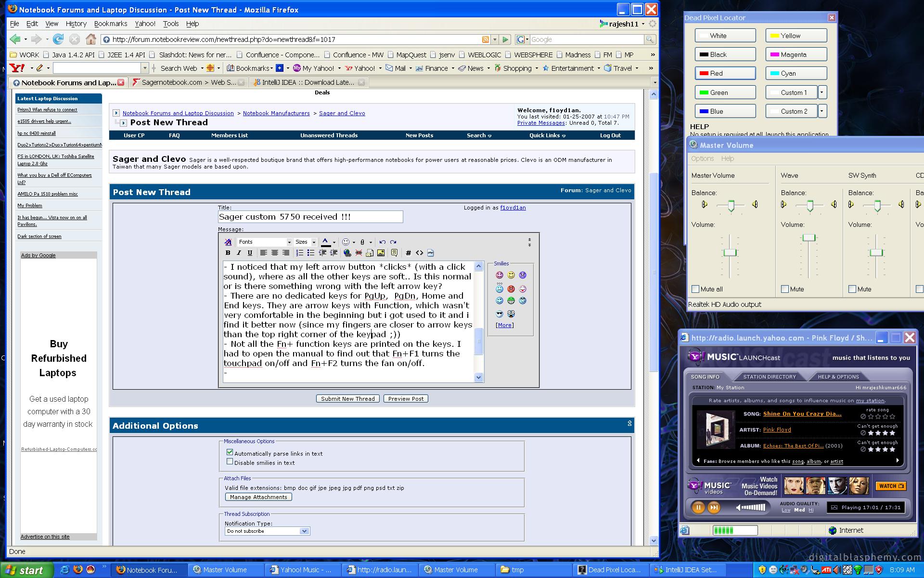Click Submit New Thread button

tap(348, 398)
